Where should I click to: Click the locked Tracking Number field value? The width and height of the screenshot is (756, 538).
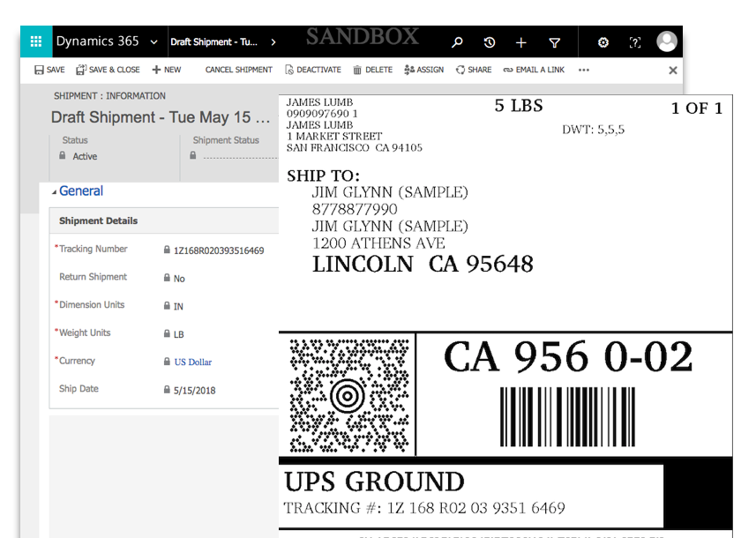219,250
